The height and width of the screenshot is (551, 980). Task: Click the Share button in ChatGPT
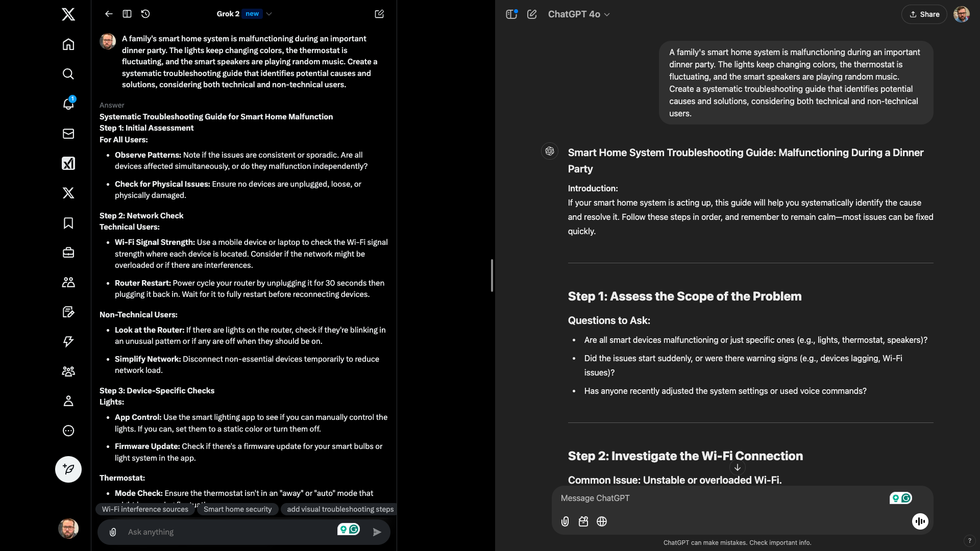click(924, 14)
